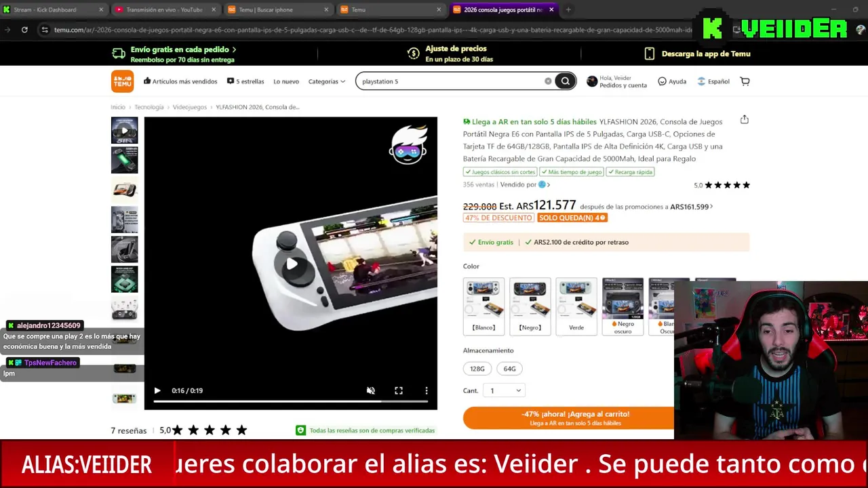Switch to the plain Temu tab
Viewport: 868px width, 488px height.
click(390, 9)
